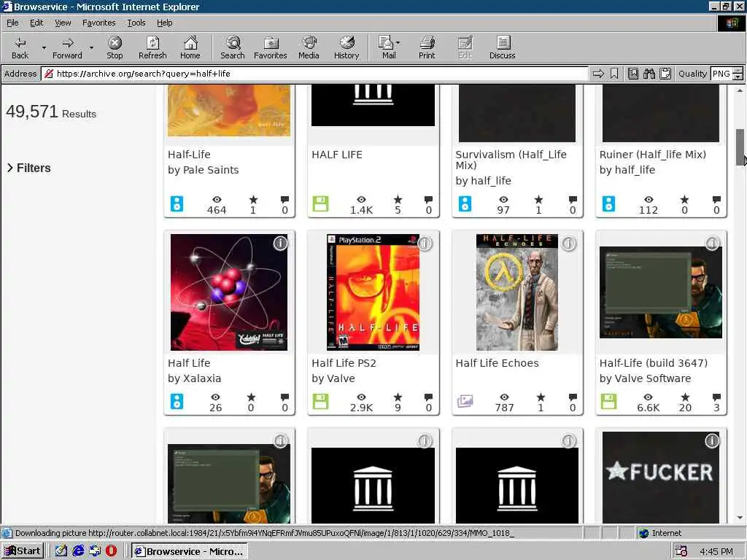Show the History pane
Viewport: 747px width, 560px height.
pos(347,47)
